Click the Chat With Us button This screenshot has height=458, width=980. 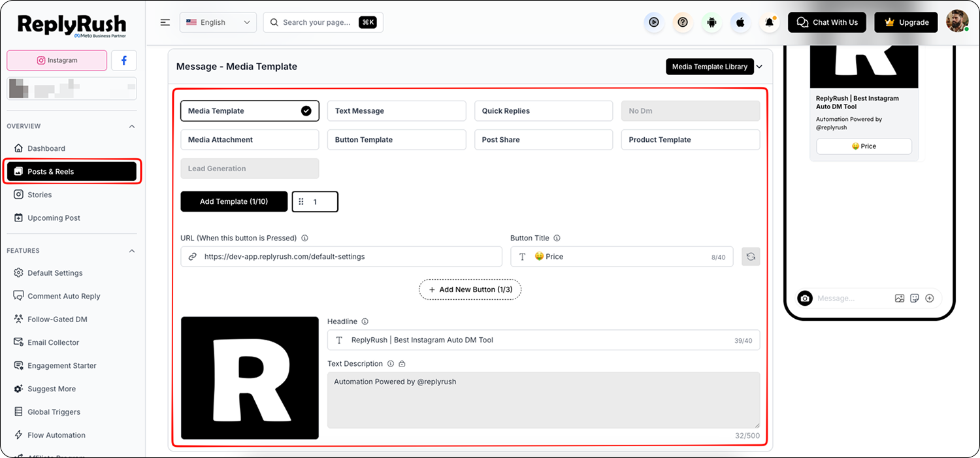click(827, 22)
